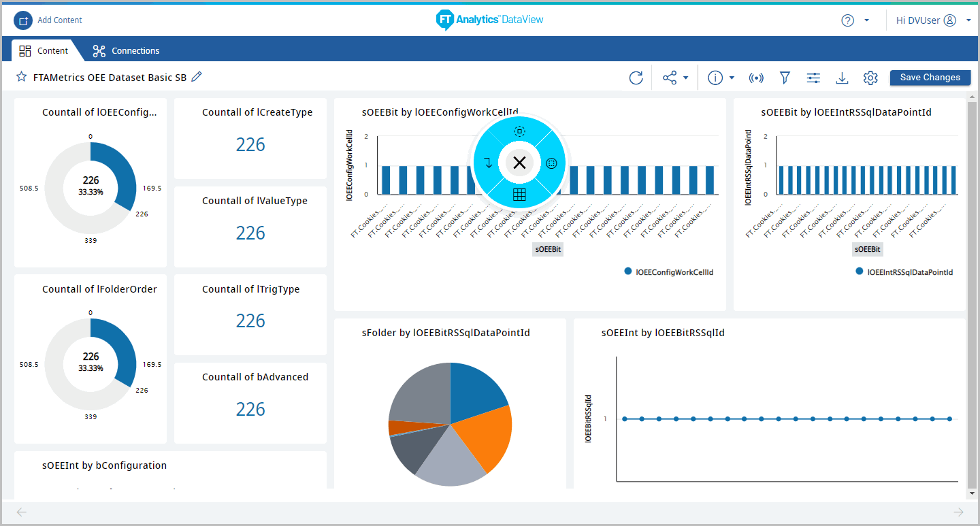
Task: Refresh the storyboard with the reload icon
Action: point(636,78)
